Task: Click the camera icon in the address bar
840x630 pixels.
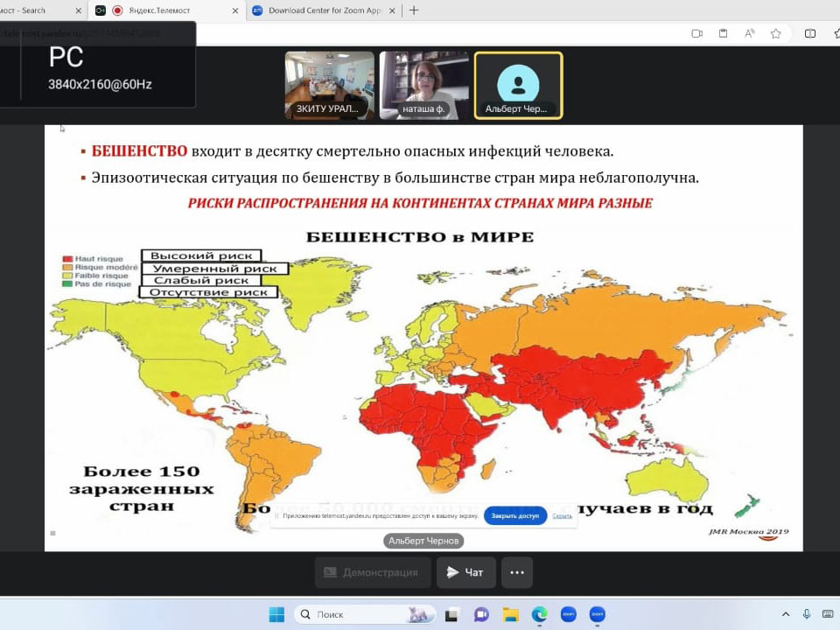Action: tap(697, 33)
